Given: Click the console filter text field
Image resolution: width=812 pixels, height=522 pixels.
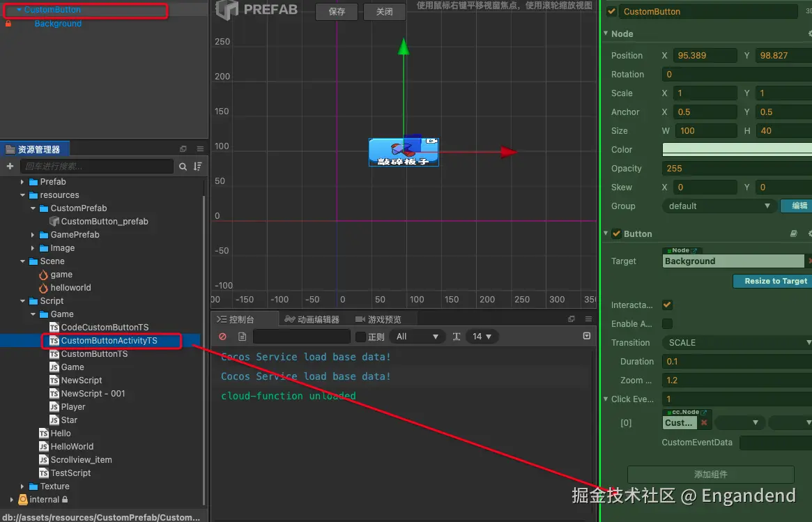Looking at the screenshot, I should point(301,337).
